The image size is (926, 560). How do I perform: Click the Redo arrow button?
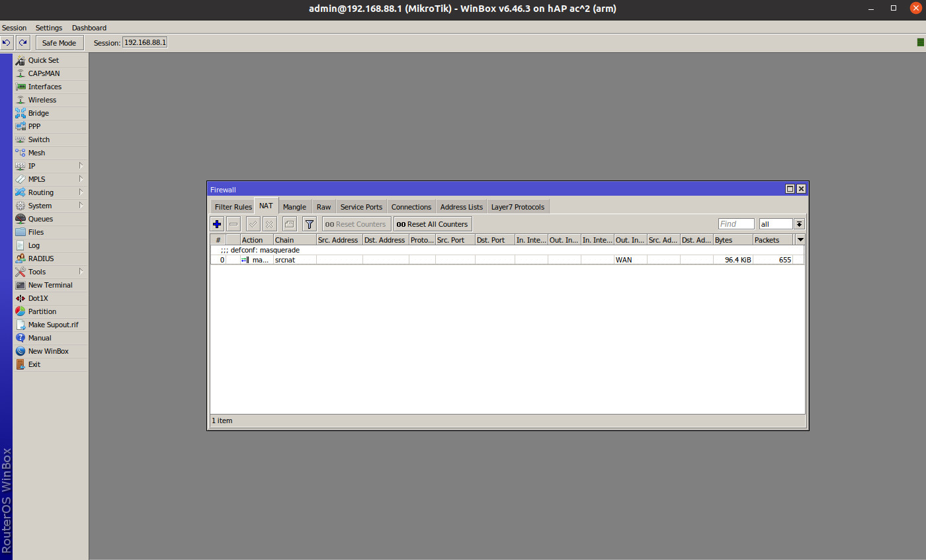pos(23,43)
